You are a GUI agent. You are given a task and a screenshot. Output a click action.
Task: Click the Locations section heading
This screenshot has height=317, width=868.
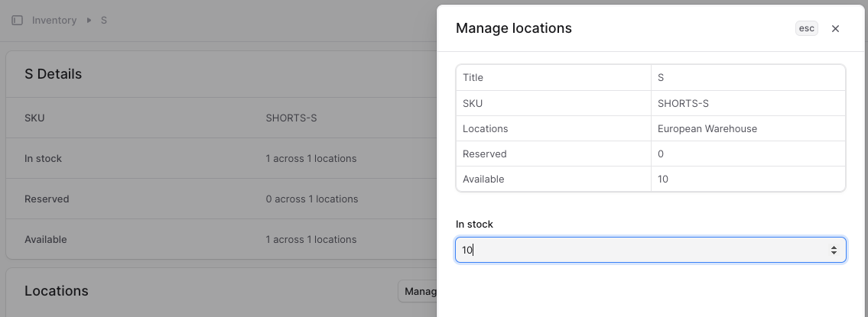pos(57,291)
